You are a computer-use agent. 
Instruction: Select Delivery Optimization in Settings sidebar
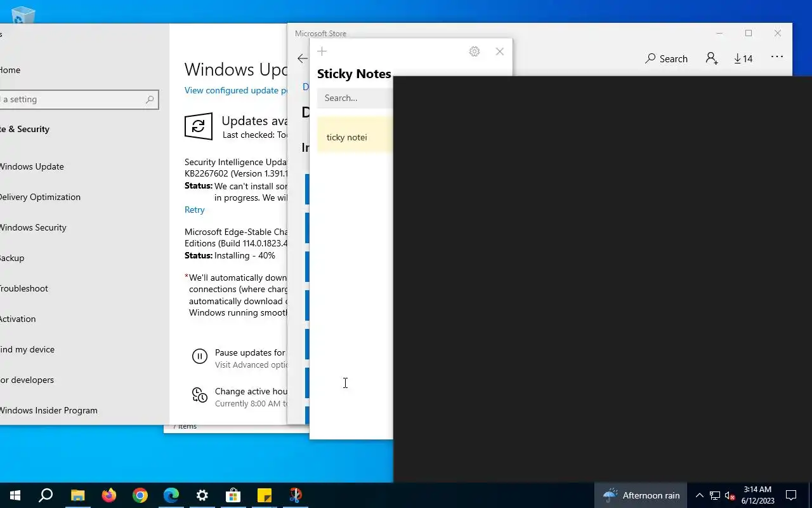pos(40,197)
